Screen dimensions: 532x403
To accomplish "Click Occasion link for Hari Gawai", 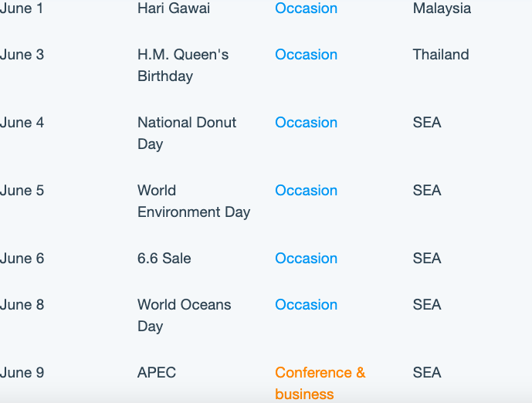I will tap(306, 8).
